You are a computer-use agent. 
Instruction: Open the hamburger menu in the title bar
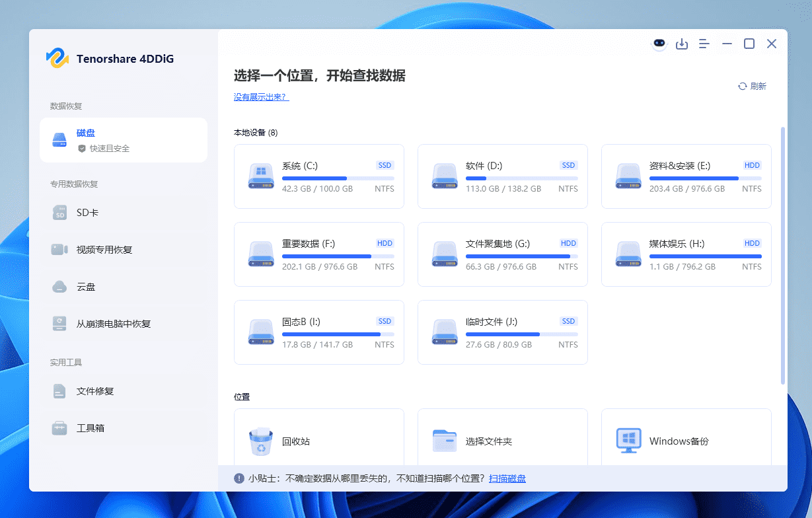point(704,43)
